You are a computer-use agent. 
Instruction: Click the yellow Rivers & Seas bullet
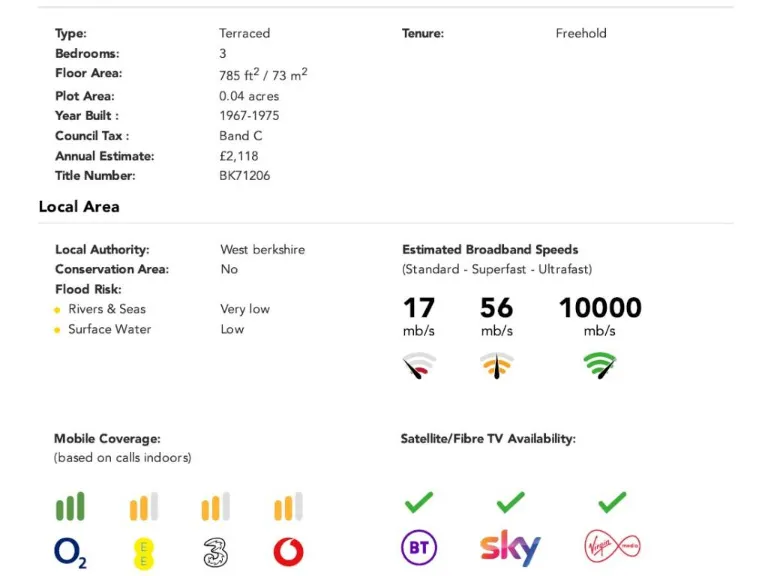click(57, 310)
